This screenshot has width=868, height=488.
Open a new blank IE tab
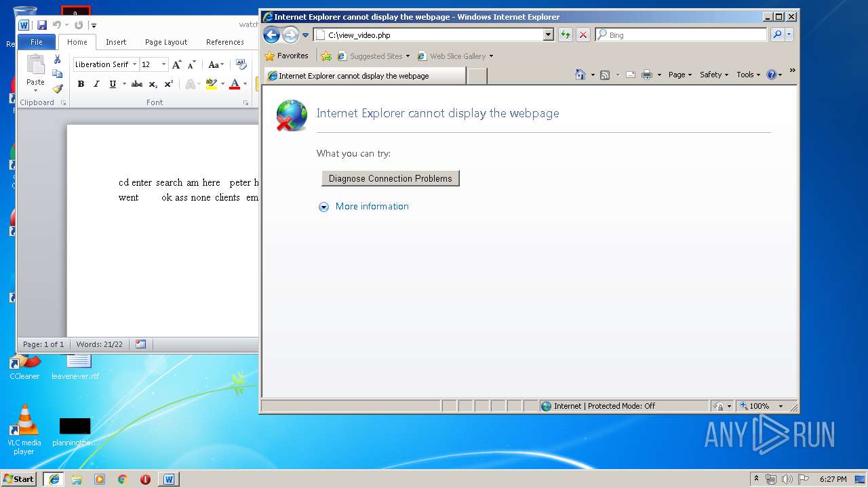(477, 76)
